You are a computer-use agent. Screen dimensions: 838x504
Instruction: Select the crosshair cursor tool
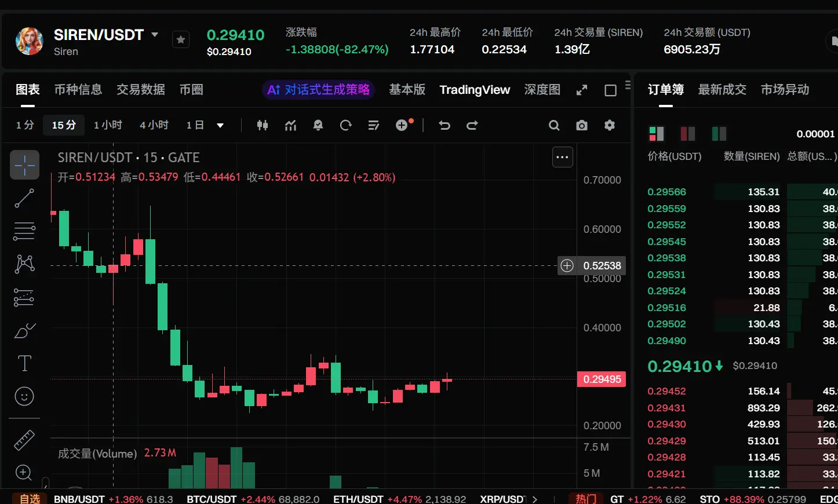pos(24,165)
